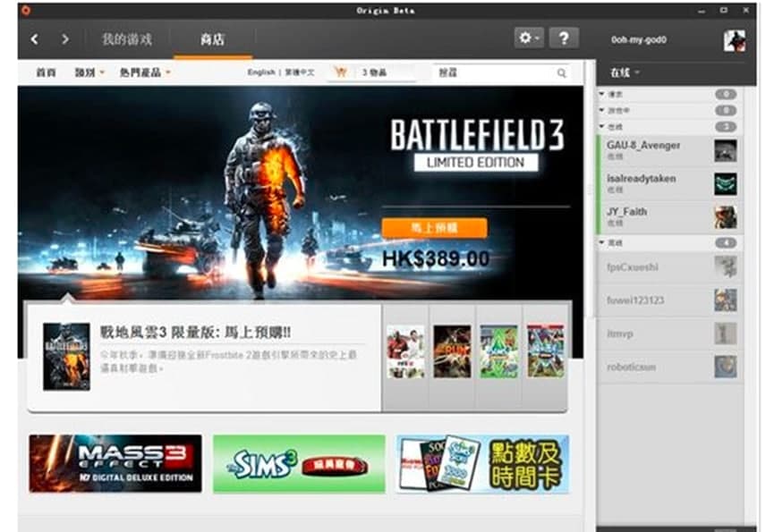Open the 在线 status dropdown
The image size is (774, 532).
[x=625, y=72]
